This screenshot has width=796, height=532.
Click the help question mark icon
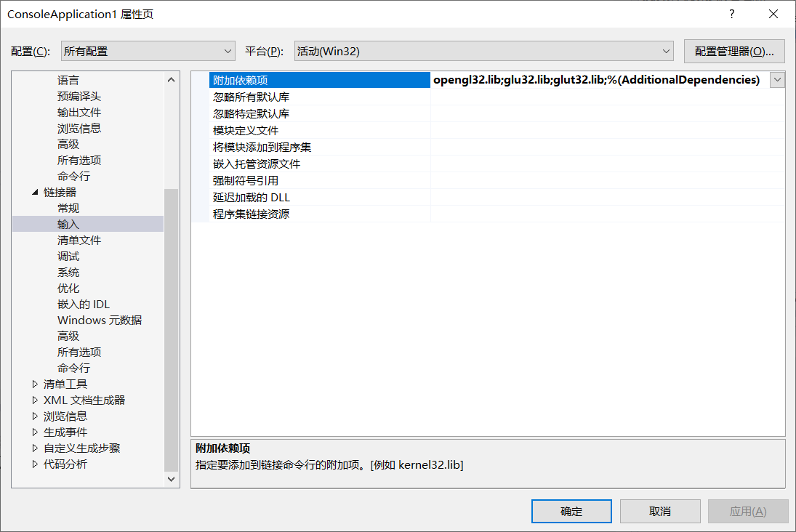(731, 15)
